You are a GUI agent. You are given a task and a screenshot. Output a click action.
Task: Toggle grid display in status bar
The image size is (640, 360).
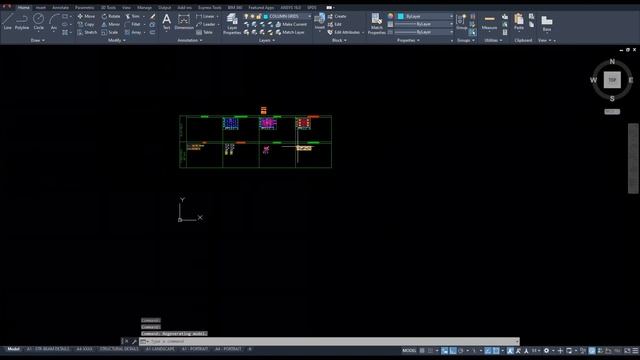pyautogui.click(x=422, y=351)
